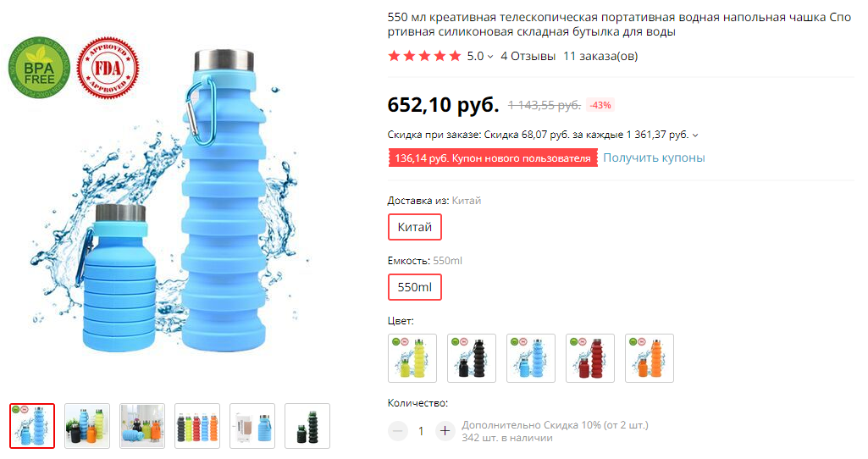
Task: Open the fifth thumbnail with packaging box
Action: (252, 426)
